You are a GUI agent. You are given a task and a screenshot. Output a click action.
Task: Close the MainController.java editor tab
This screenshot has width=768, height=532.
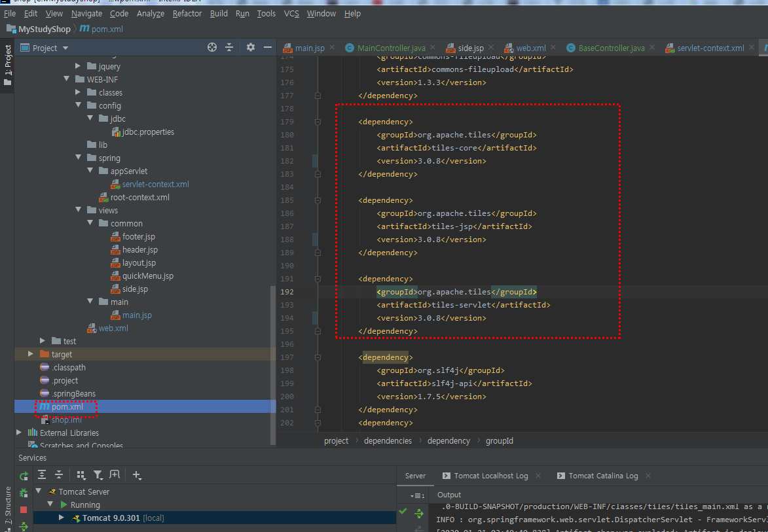[433, 48]
